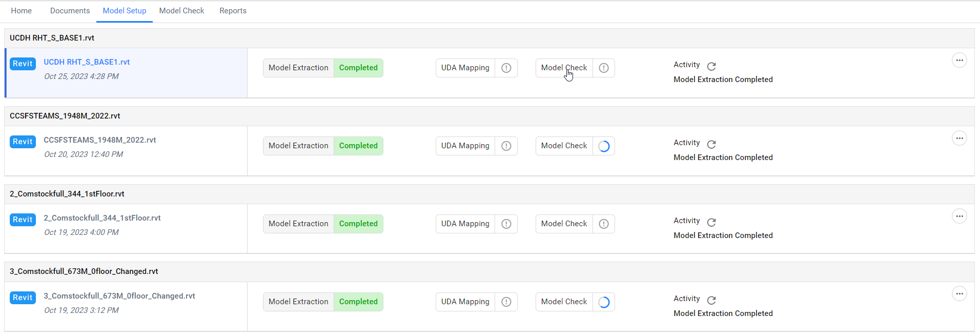Open more options menu for 3_Comstockfull_673M_0floor_Changed.rvt
The image size is (980, 335).
pyautogui.click(x=959, y=294)
